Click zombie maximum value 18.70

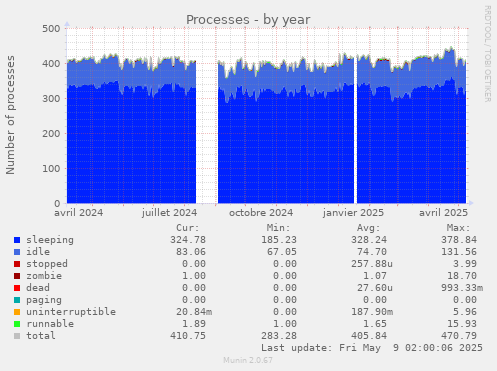click(462, 276)
